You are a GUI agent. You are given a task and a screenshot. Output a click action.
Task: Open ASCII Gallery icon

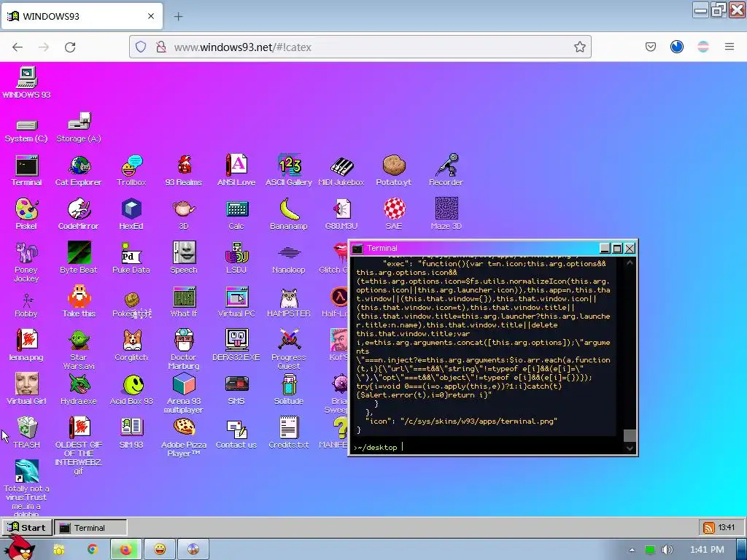[x=289, y=170]
